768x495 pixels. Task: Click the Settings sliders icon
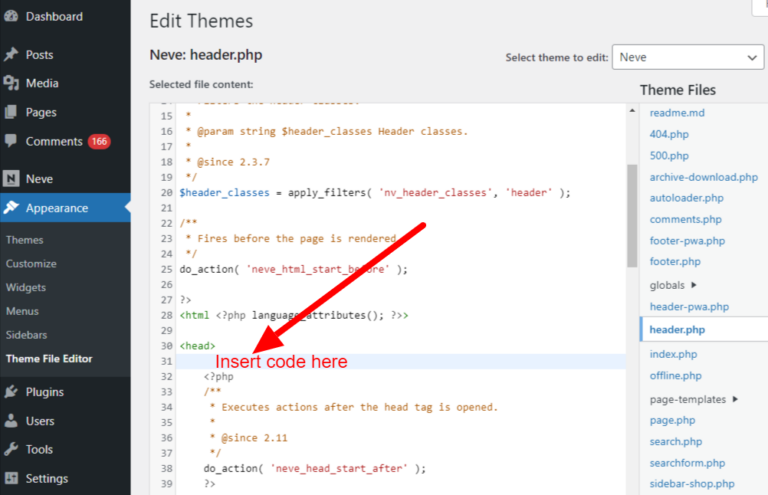(11, 478)
